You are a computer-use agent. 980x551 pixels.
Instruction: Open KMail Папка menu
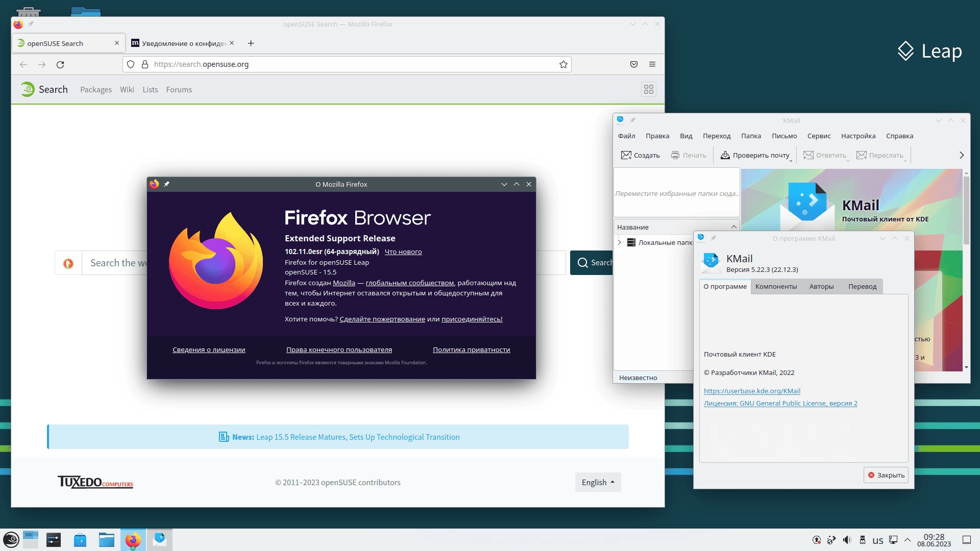pos(751,136)
